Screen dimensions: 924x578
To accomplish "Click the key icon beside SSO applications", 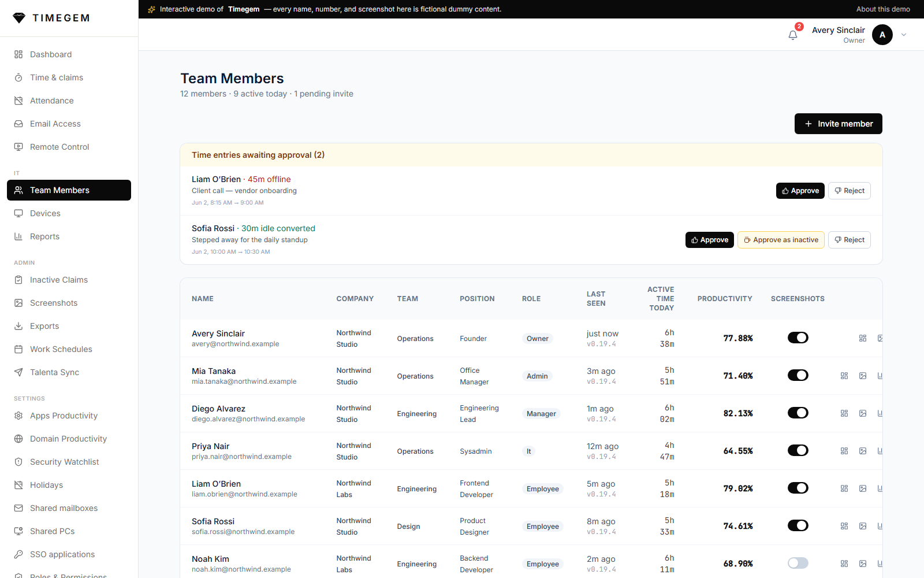I will [x=18, y=554].
